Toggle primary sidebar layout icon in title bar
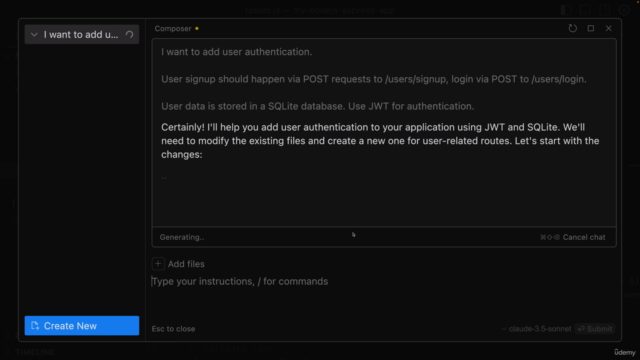The height and width of the screenshot is (360, 640). 566,10
